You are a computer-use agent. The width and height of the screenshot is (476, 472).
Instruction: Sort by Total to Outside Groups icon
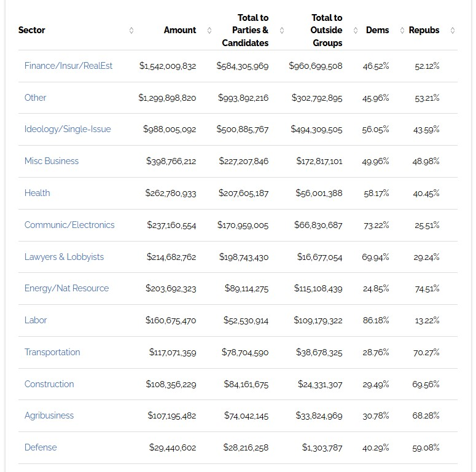(356, 30)
